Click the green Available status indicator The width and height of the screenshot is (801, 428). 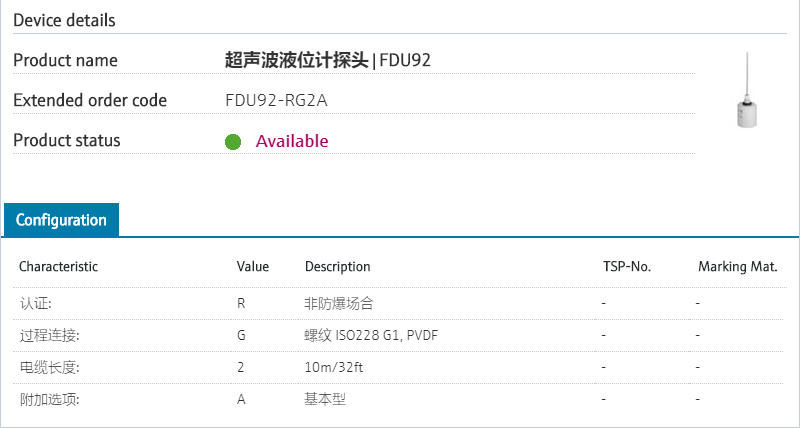point(233,141)
